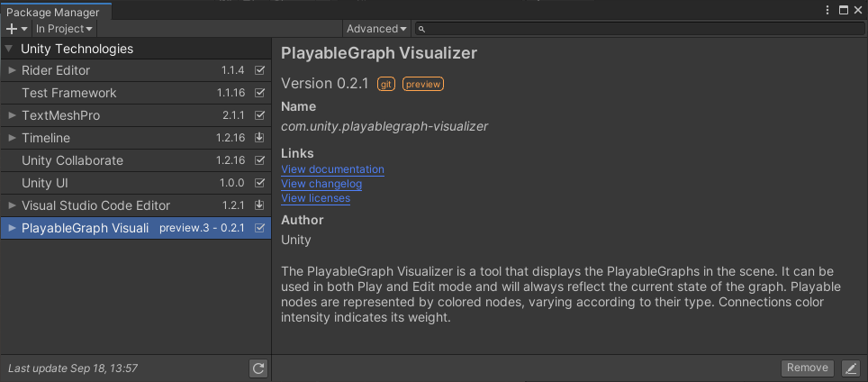Expand PlayableGraph Visualizer versions arrow

click(x=13, y=228)
